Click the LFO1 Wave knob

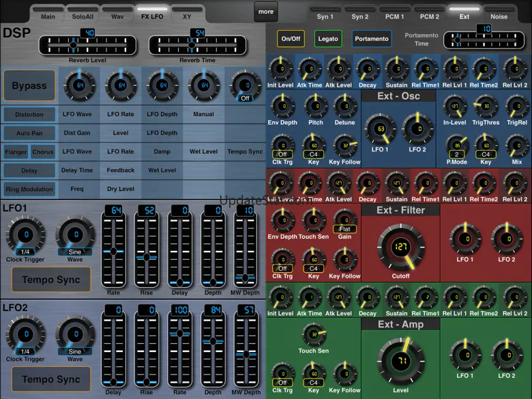[x=75, y=235]
